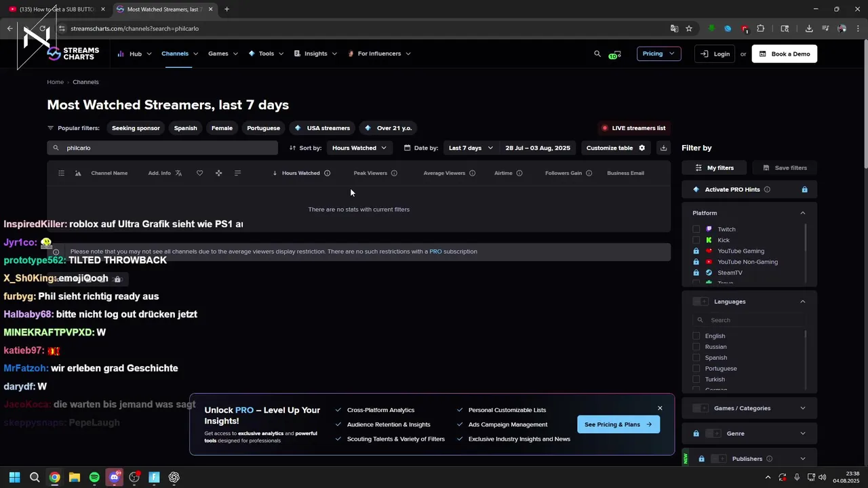Click Book a Demo button
This screenshot has width=868, height=488.
pos(784,54)
